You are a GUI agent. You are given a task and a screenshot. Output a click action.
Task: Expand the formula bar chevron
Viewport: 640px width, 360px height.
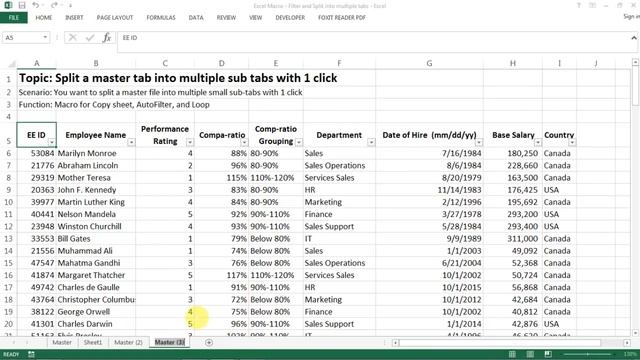click(633, 38)
